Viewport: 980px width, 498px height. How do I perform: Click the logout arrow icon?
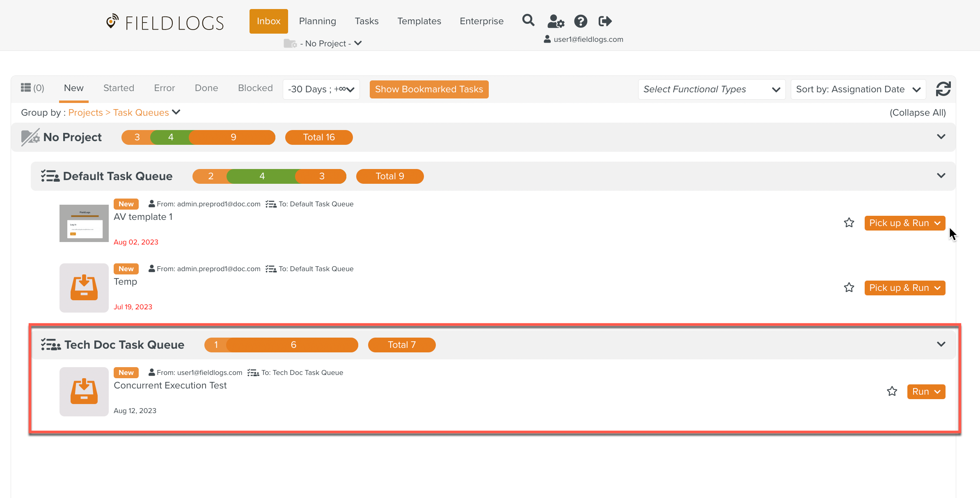[605, 21]
